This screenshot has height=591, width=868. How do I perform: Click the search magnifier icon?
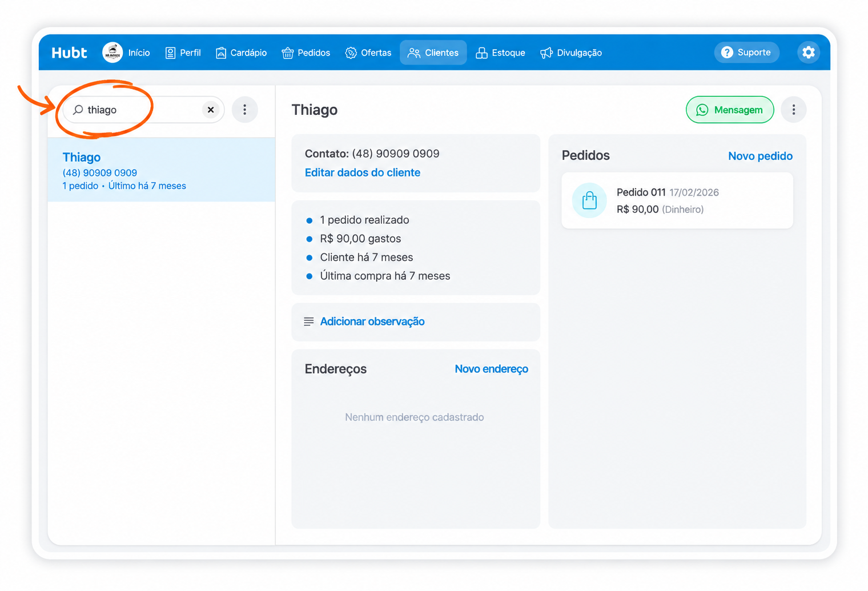pos(78,110)
